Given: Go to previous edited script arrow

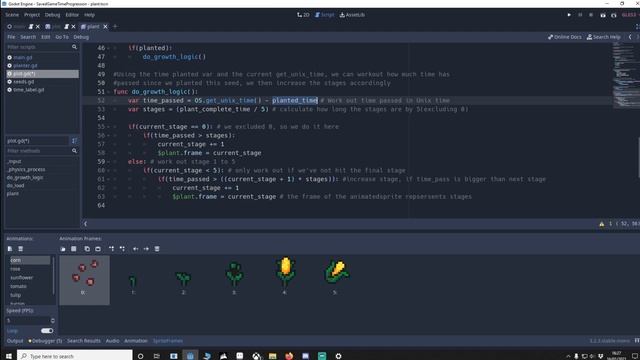Looking at the screenshot, I should pyautogui.click(x=630, y=37).
